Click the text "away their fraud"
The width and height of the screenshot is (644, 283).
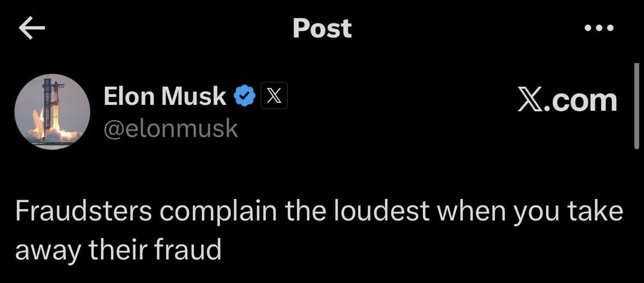pyautogui.click(x=118, y=250)
